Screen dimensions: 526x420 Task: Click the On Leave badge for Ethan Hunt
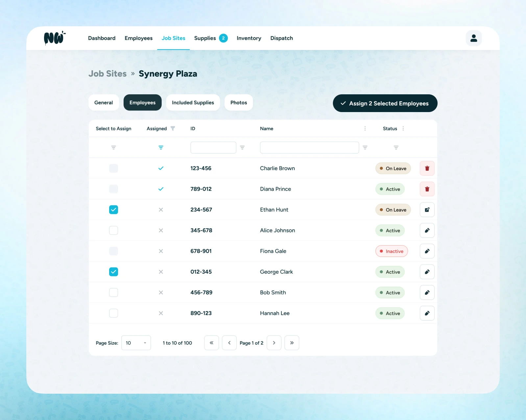(393, 210)
